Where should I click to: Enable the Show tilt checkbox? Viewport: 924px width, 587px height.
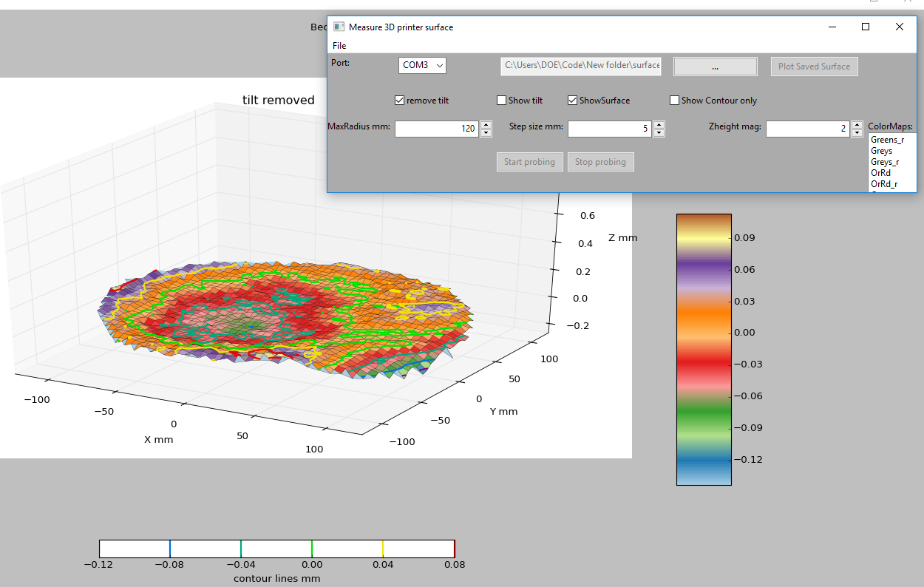pos(502,101)
